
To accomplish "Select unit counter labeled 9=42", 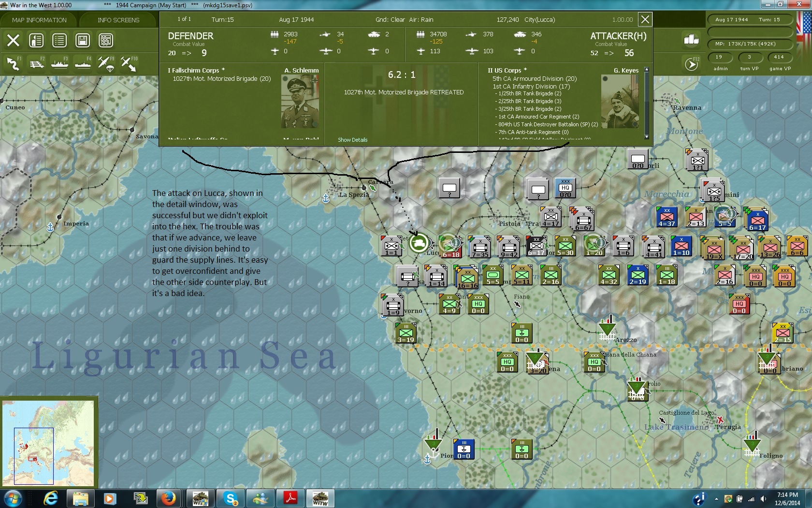I will coord(508,246).
